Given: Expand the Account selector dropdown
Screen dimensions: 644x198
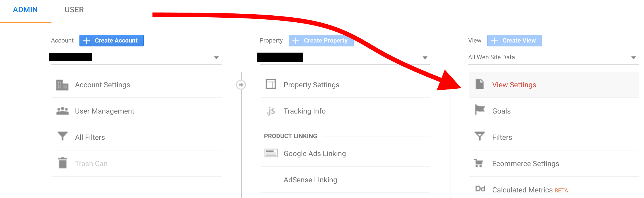Looking at the screenshot, I should pyautogui.click(x=216, y=58).
